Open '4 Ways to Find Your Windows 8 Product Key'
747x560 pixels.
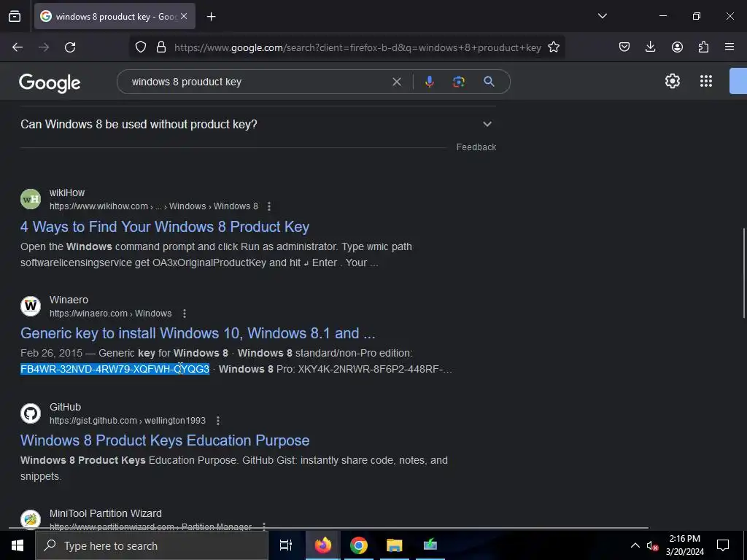tap(165, 227)
